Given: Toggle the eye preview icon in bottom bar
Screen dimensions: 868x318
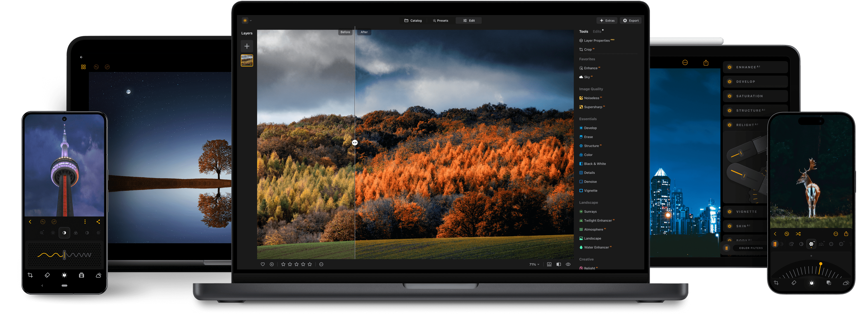Looking at the screenshot, I should pos(568,264).
